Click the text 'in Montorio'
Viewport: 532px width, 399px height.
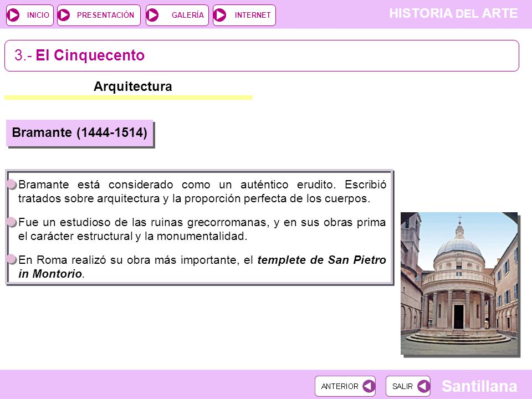(50, 274)
